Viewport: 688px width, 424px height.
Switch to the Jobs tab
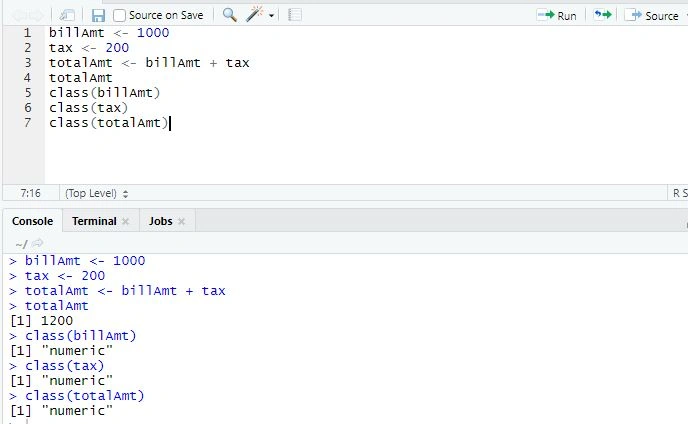tap(160, 221)
